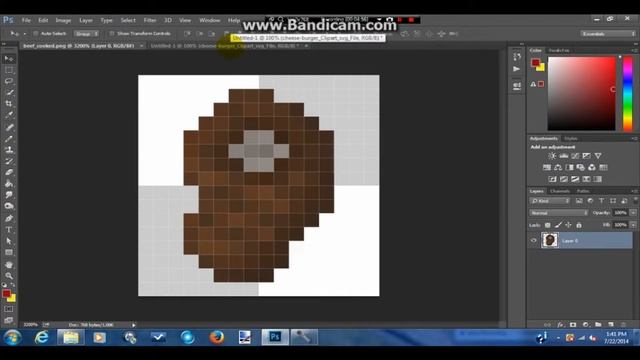Delete layer trash icon

(623, 324)
